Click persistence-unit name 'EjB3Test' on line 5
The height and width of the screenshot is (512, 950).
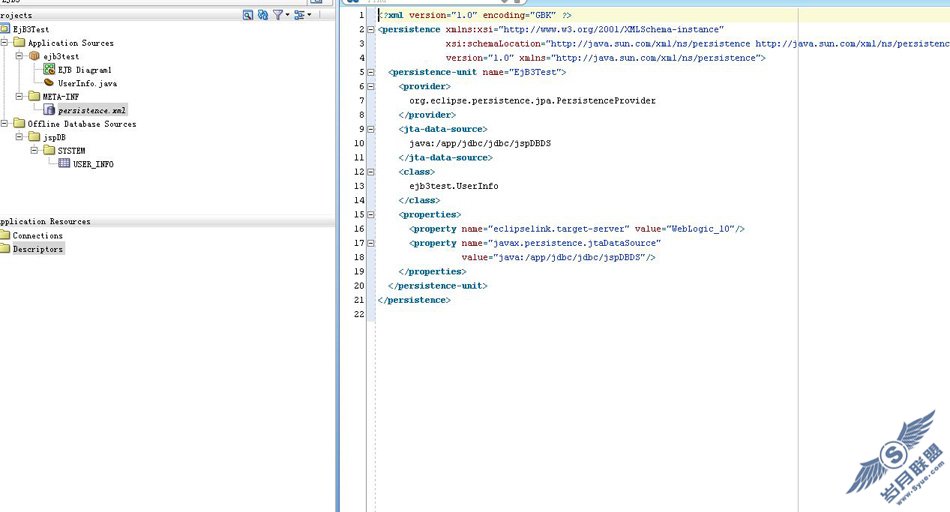[x=535, y=72]
